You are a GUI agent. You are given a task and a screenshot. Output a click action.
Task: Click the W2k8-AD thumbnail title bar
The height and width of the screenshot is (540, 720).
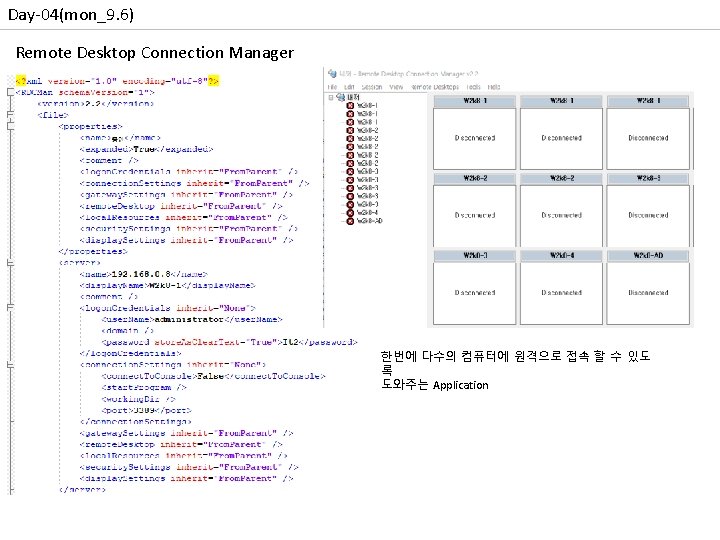tap(648, 255)
